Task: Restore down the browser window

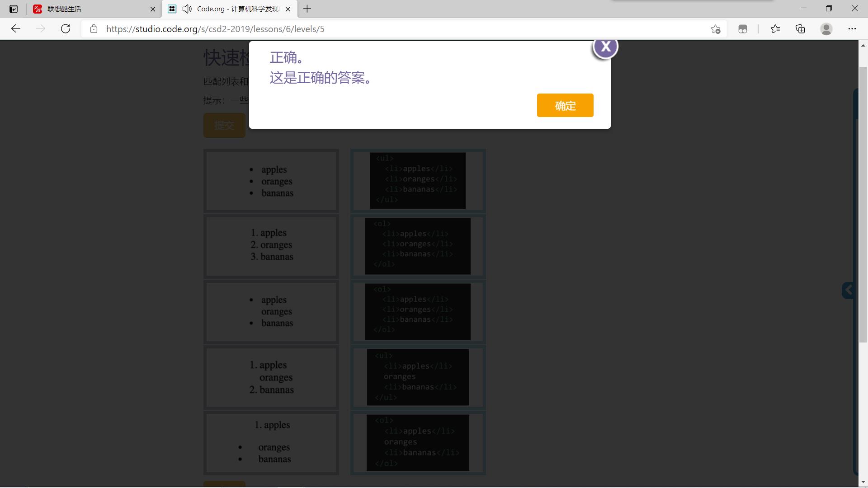Action: click(829, 9)
